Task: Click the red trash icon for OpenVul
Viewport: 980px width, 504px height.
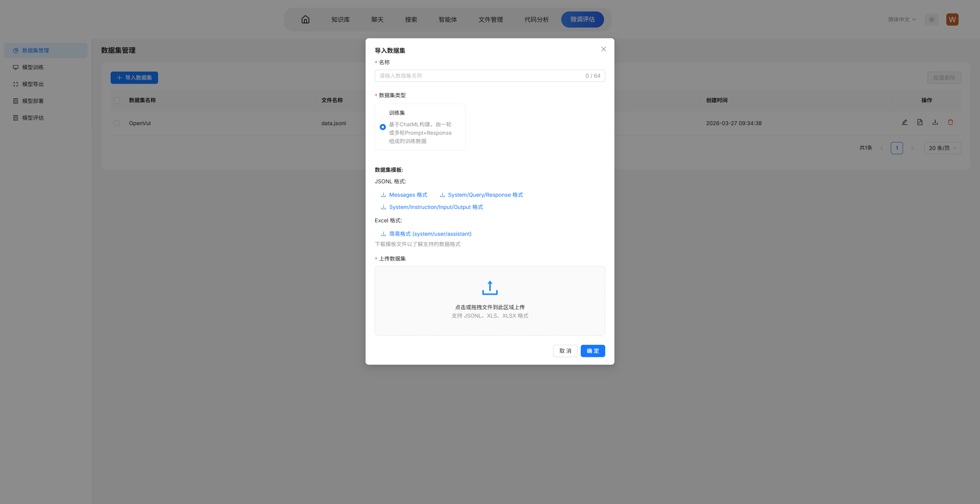Action: (950, 122)
